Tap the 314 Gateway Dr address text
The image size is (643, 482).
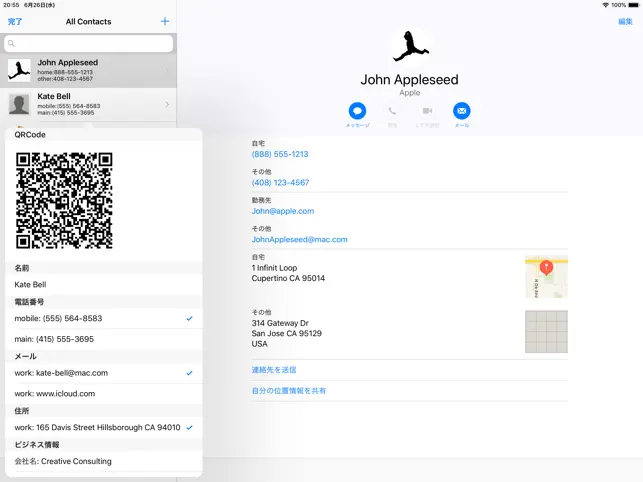(286, 333)
